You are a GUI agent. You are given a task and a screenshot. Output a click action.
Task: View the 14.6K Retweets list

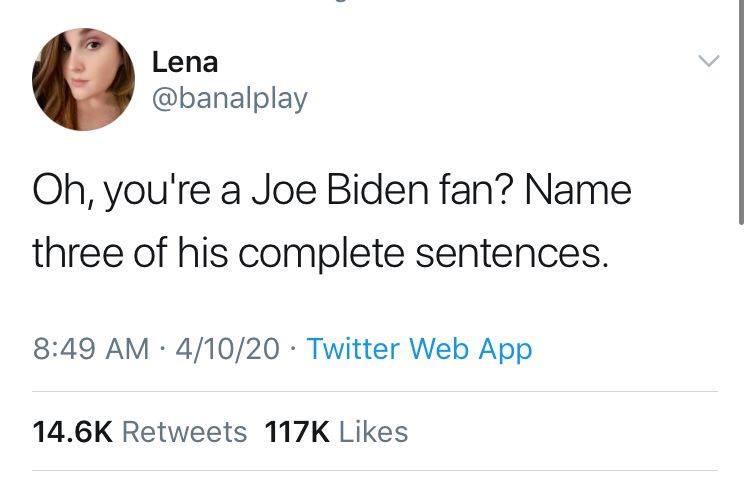140,432
